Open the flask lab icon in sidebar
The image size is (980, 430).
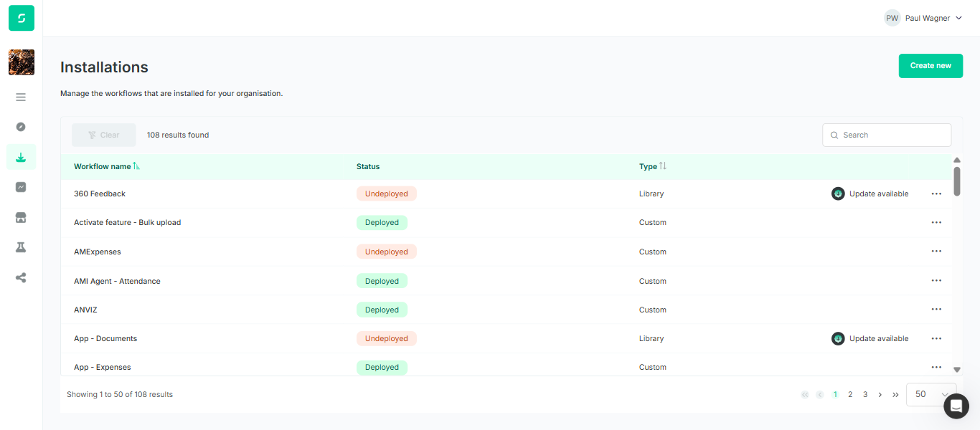coord(21,247)
